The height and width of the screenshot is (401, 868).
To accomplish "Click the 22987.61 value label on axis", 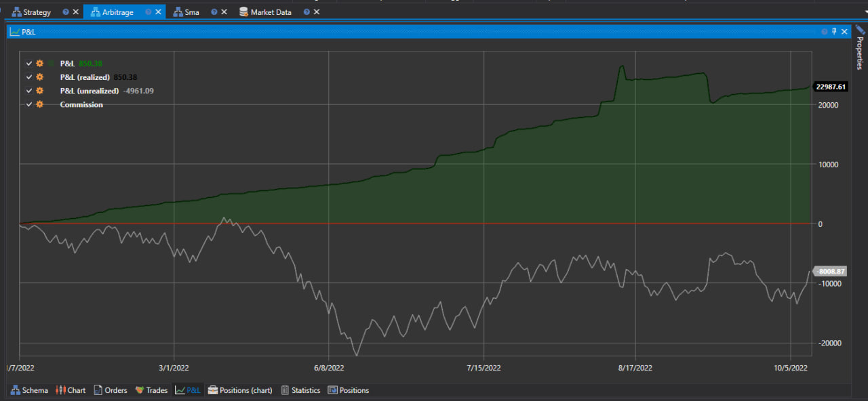I will [x=831, y=87].
